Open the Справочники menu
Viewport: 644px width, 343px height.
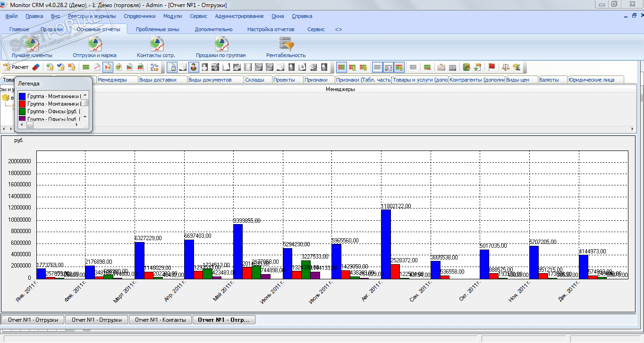[139, 16]
